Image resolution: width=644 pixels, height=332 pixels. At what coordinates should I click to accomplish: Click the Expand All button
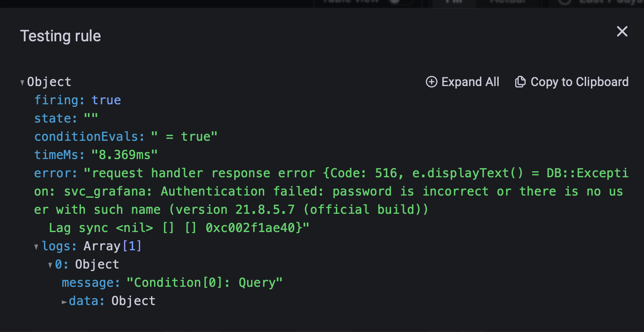pos(463,82)
